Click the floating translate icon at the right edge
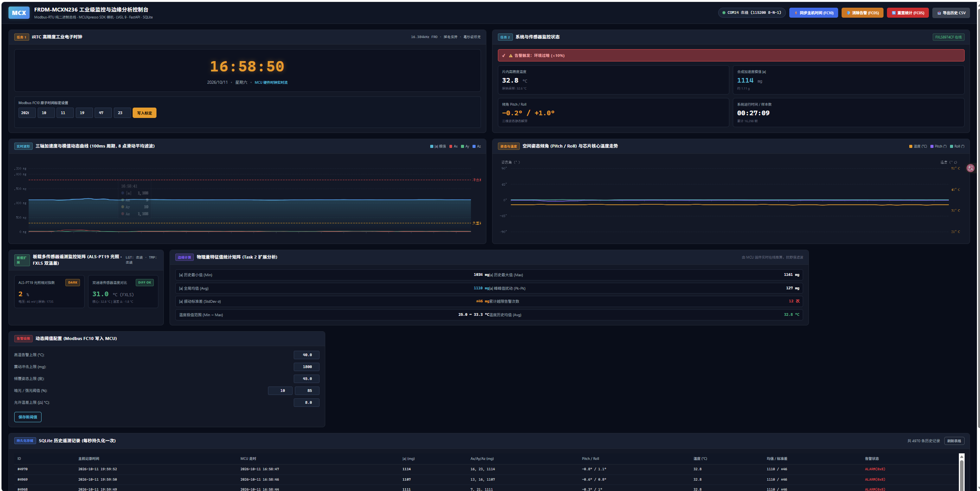 click(x=971, y=168)
